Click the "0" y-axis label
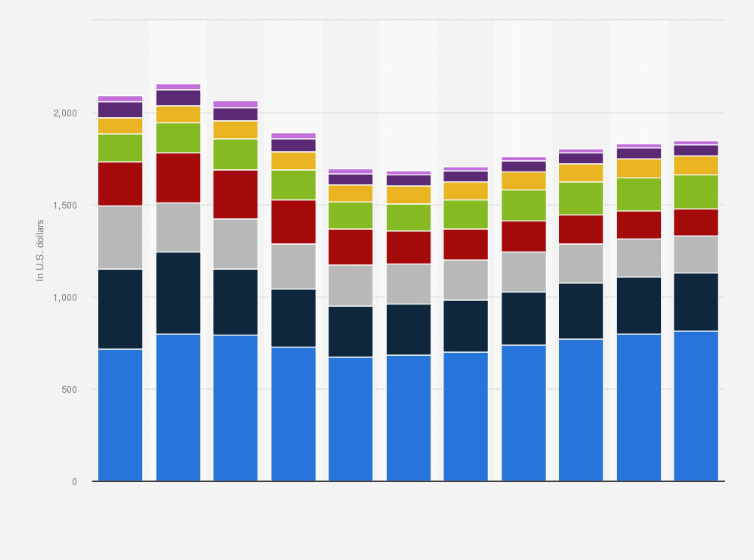754x560 pixels. pyautogui.click(x=75, y=482)
